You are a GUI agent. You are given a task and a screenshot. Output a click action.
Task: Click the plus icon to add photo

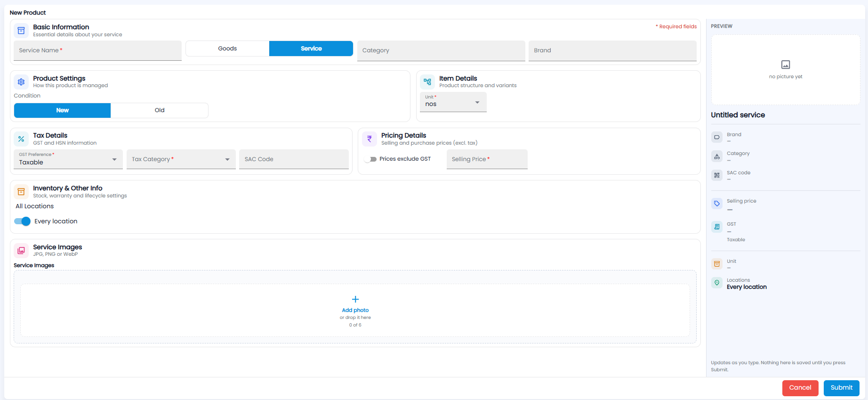point(355,299)
